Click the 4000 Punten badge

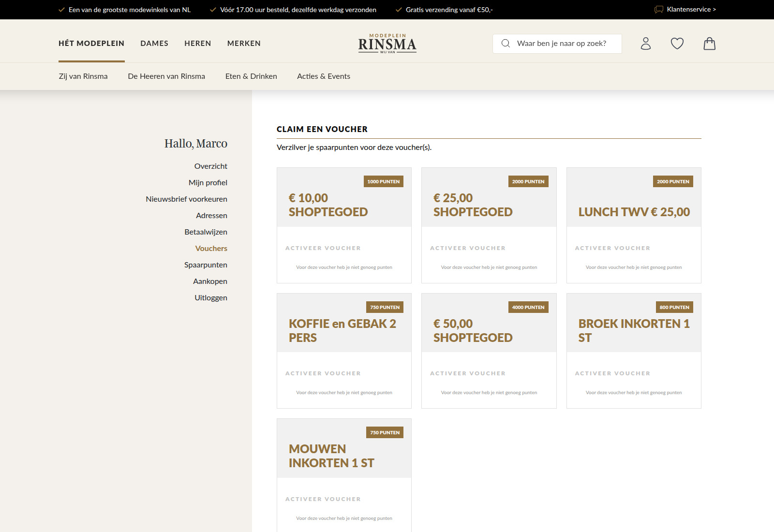point(528,307)
